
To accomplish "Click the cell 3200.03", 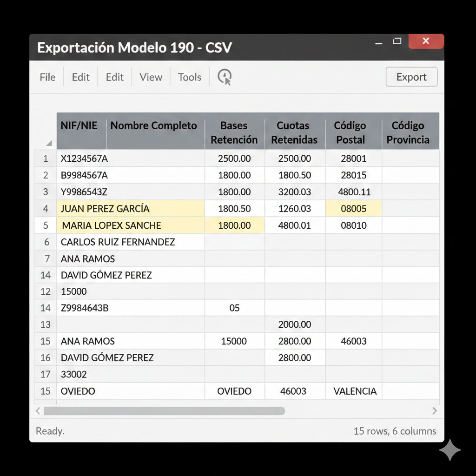I will pos(294,192).
